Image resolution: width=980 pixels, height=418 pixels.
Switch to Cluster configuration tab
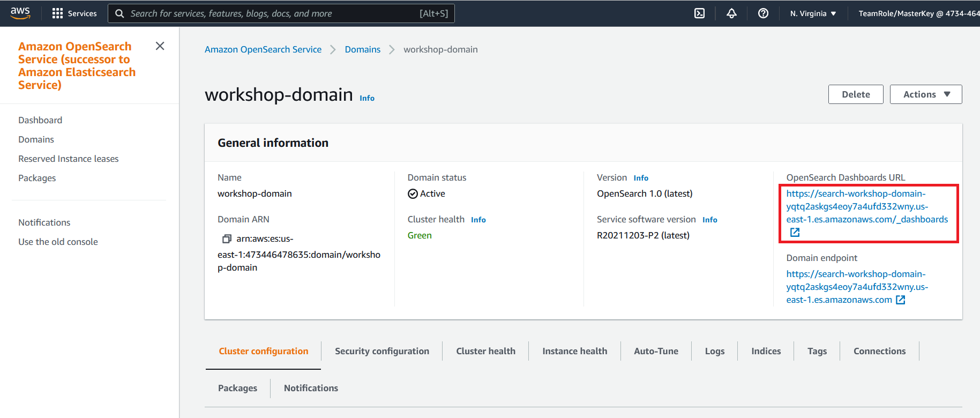tap(264, 351)
